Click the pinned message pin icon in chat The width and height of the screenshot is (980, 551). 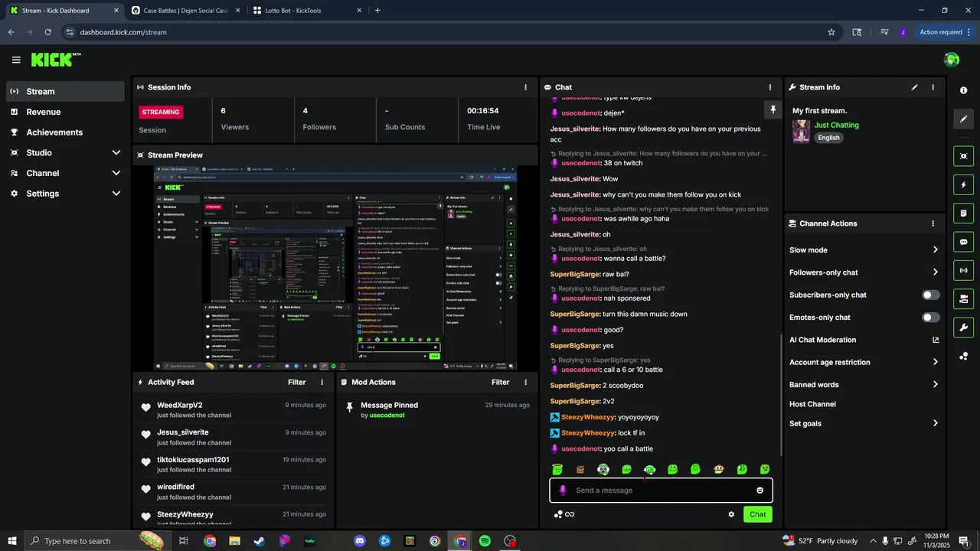(x=773, y=110)
